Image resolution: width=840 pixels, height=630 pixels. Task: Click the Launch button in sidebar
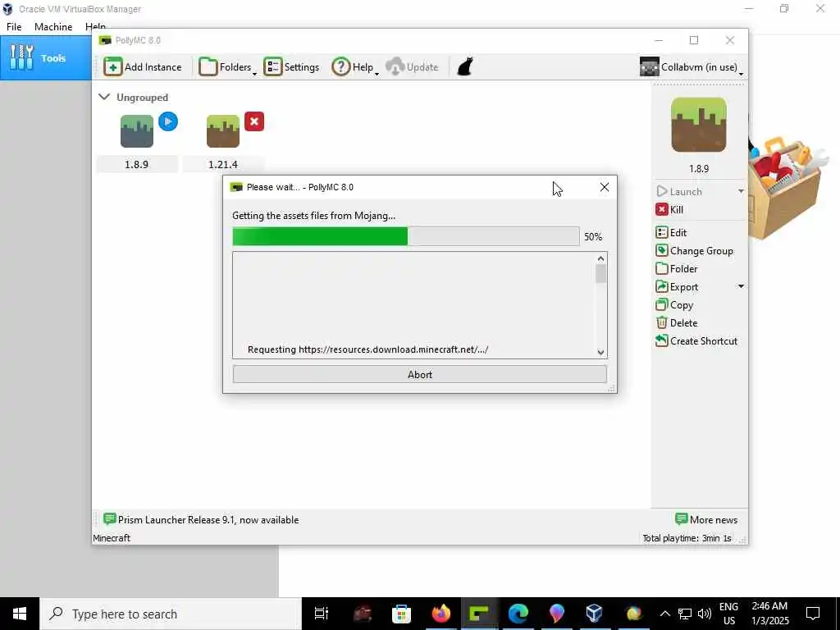[x=679, y=191]
